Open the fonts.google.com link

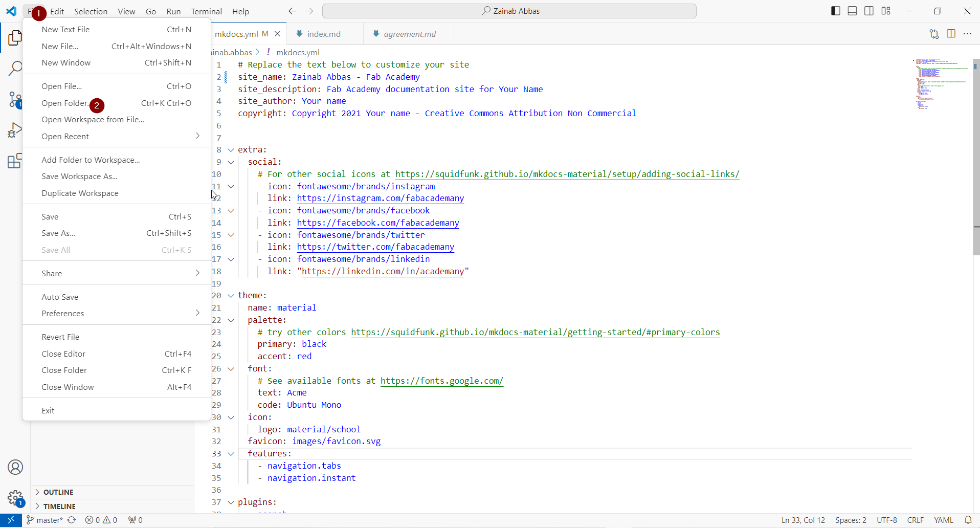click(442, 381)
